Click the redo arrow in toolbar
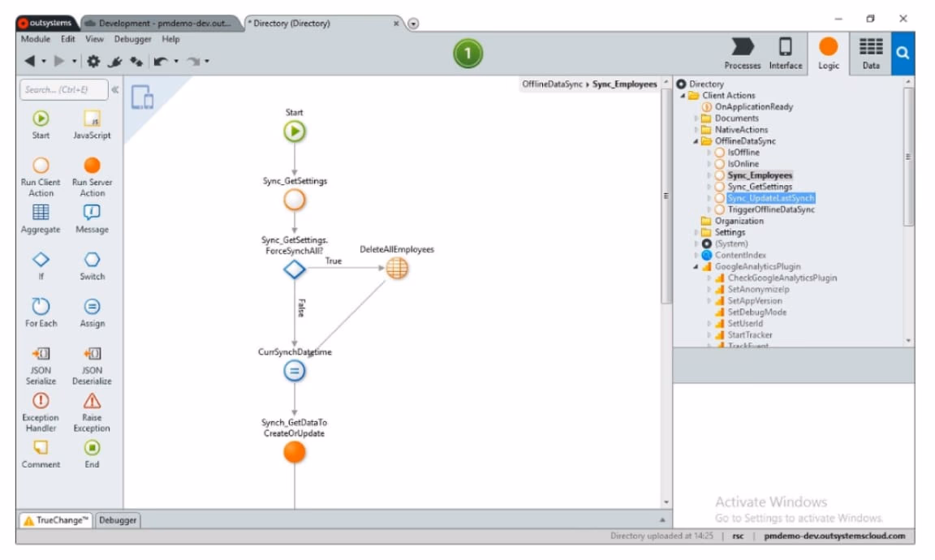The height and width of the screenshot is (560, 935). pos(194,61)
